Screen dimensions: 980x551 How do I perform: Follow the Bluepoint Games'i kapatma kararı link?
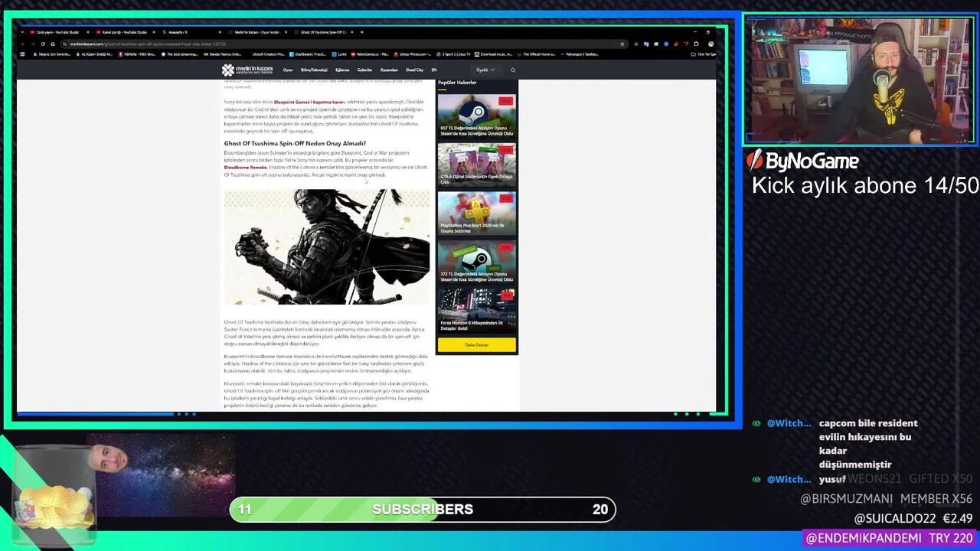pos(309,102)
